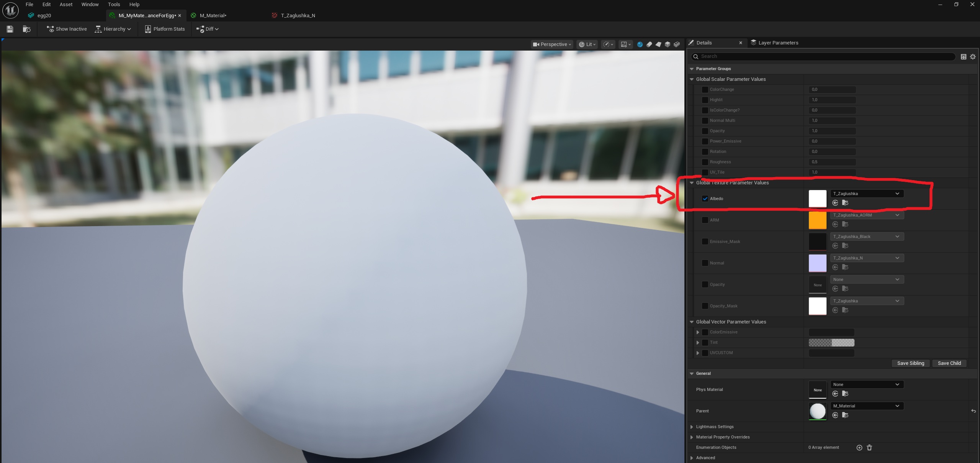Click the Save Sibling button
The width and height of the screenshot is (980, 463).
910,363
